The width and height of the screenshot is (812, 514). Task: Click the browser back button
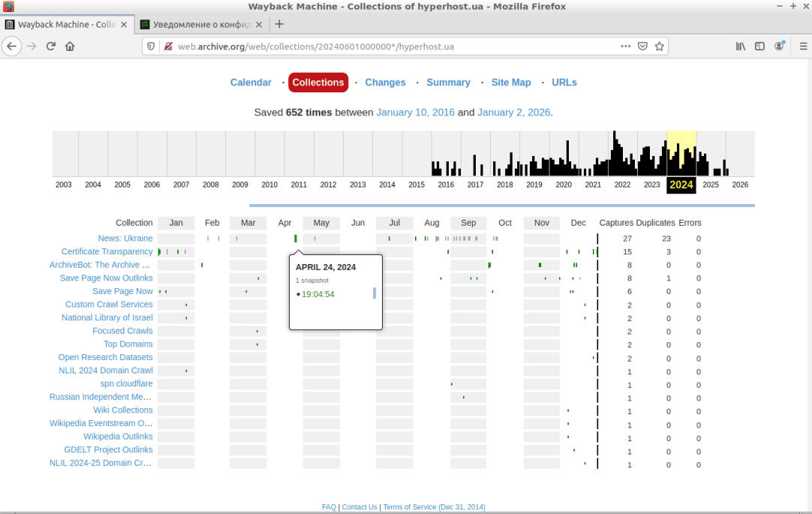[12, 46]
